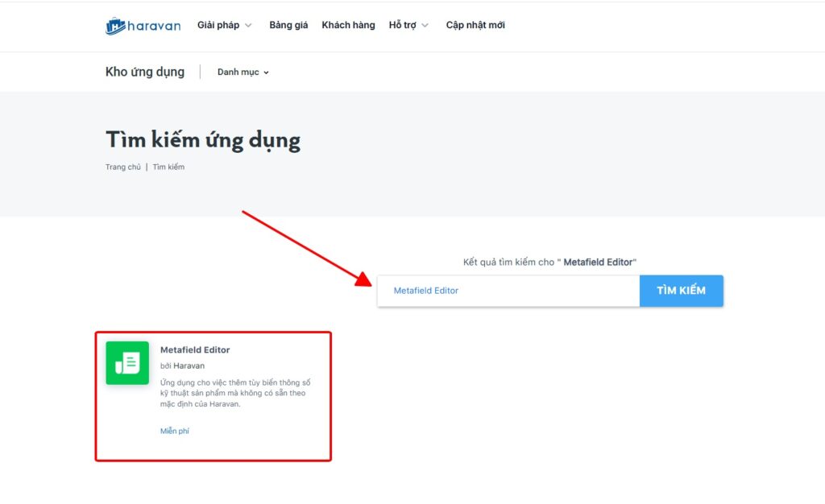
Task: Click the Metafield Editor app description text
Action: 234,393
